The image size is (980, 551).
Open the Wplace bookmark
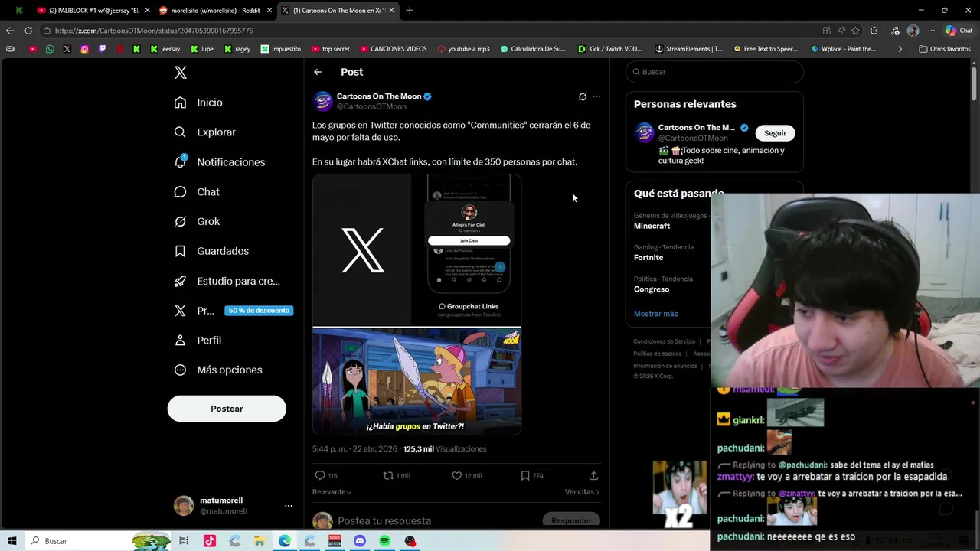pyautogui.click(x=843, y=49)
